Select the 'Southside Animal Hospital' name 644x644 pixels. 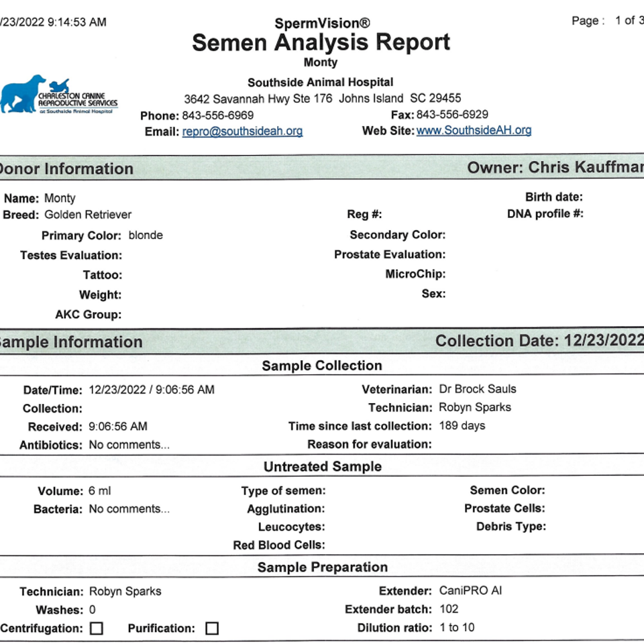(x=321, y=82)
